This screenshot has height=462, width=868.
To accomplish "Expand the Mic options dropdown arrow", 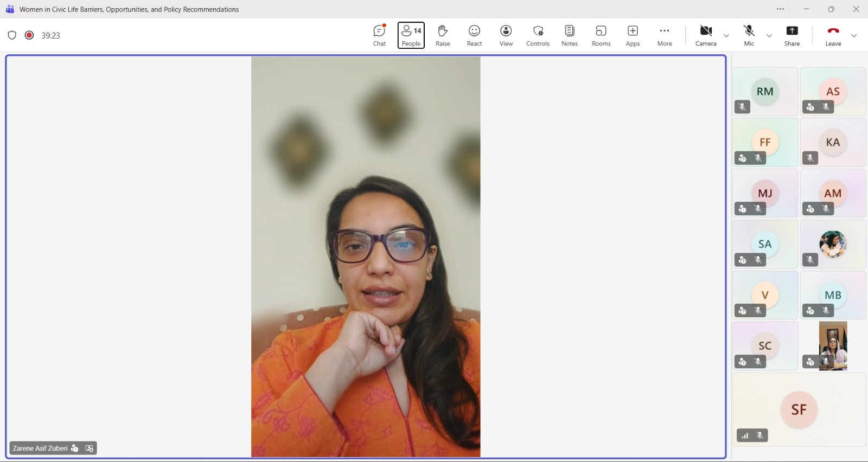I will 769,36.
